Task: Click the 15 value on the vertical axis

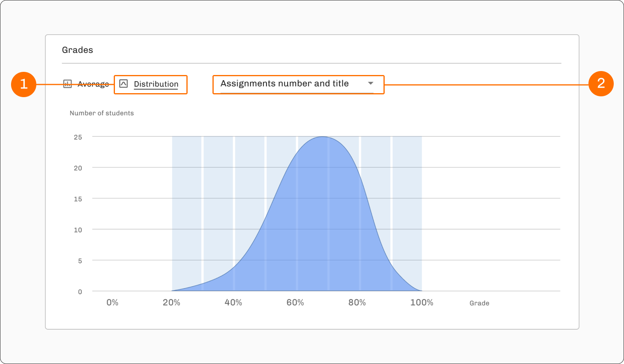Action: pyautogui.click(x=78, y=199)
